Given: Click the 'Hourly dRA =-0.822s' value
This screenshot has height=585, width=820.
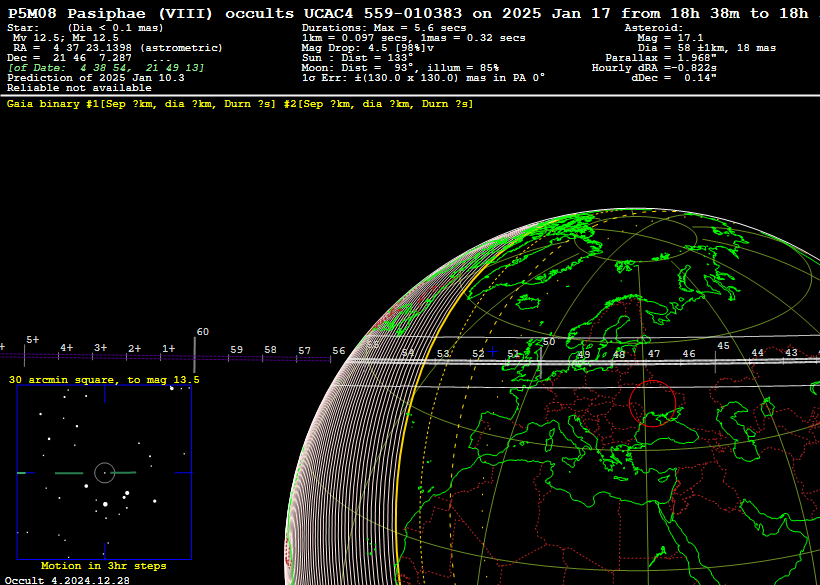Looking at the screenshot, I should 654,68.
